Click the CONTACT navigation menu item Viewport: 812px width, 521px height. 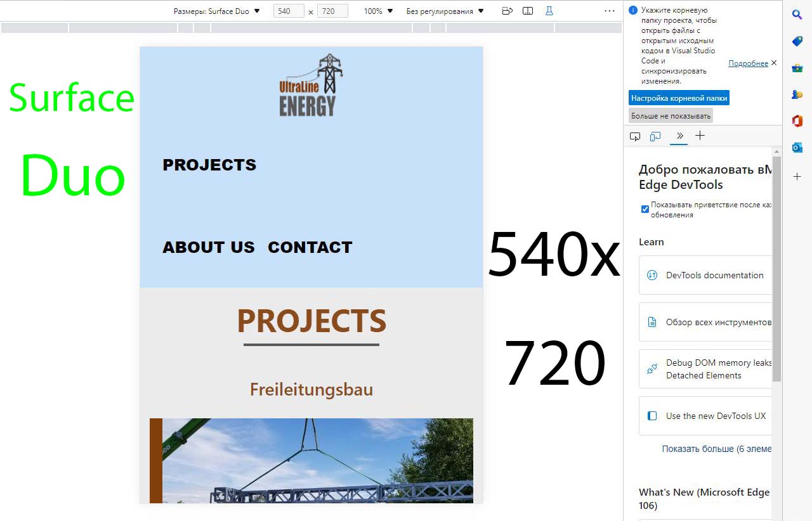[x=310, y=247]
